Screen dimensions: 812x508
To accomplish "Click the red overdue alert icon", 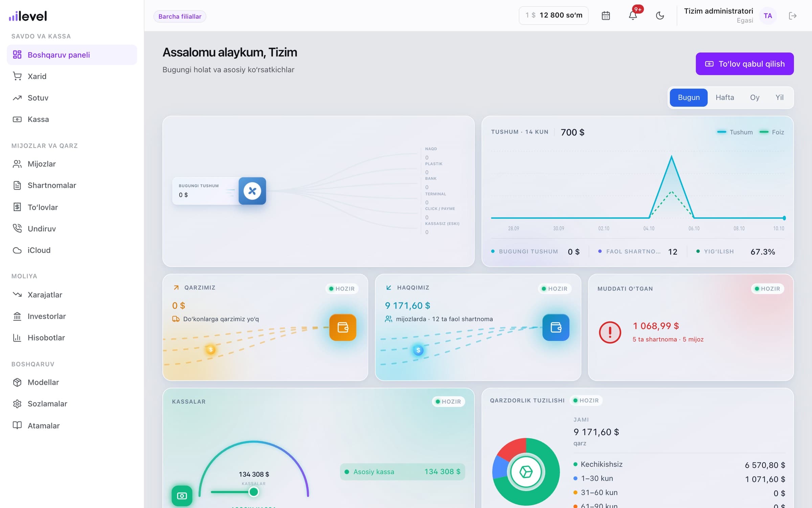I will pos(610,332).
